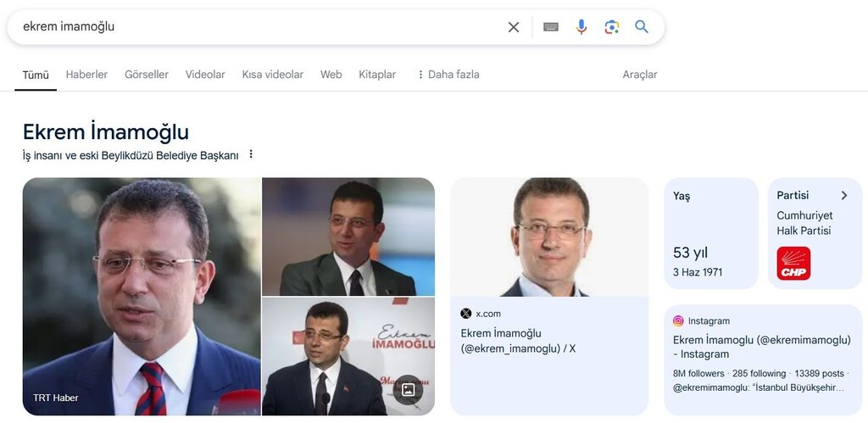Open knowledge panel three-dot options
Screen dimensions: 868x423
point(251,155)
